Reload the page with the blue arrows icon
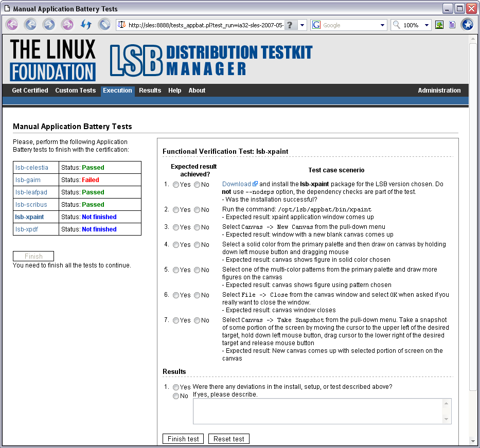The image size is (480, 448). point(86,25)
